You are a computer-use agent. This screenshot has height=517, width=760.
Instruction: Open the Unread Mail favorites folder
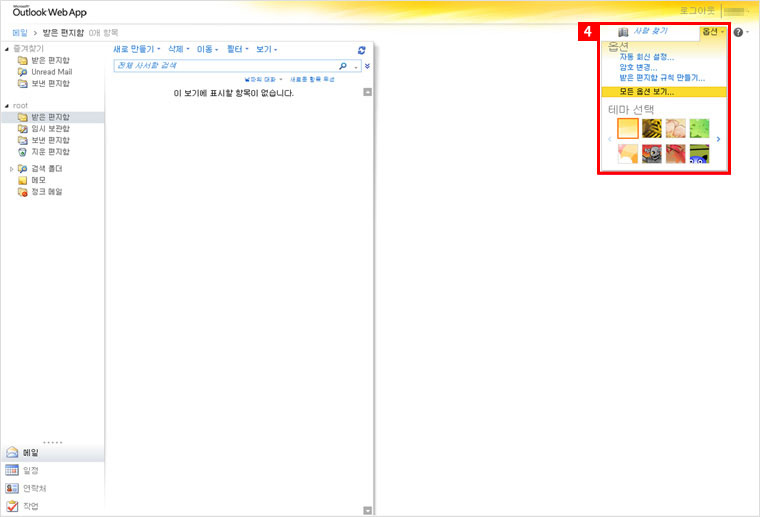coord(51,72)
